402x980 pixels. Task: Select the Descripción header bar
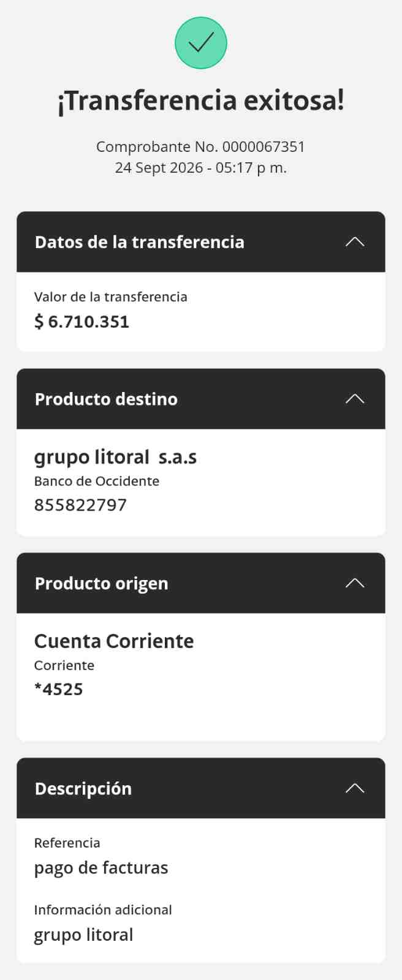coord(201,788)
